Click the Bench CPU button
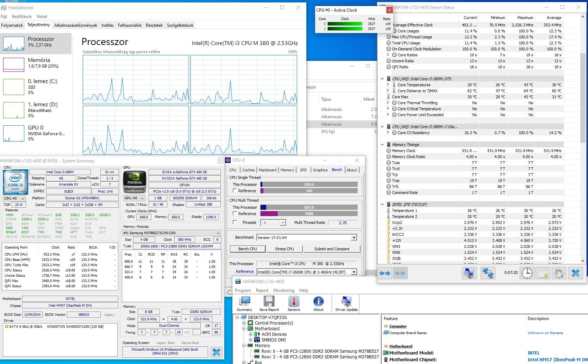 (x=247, y=249)
